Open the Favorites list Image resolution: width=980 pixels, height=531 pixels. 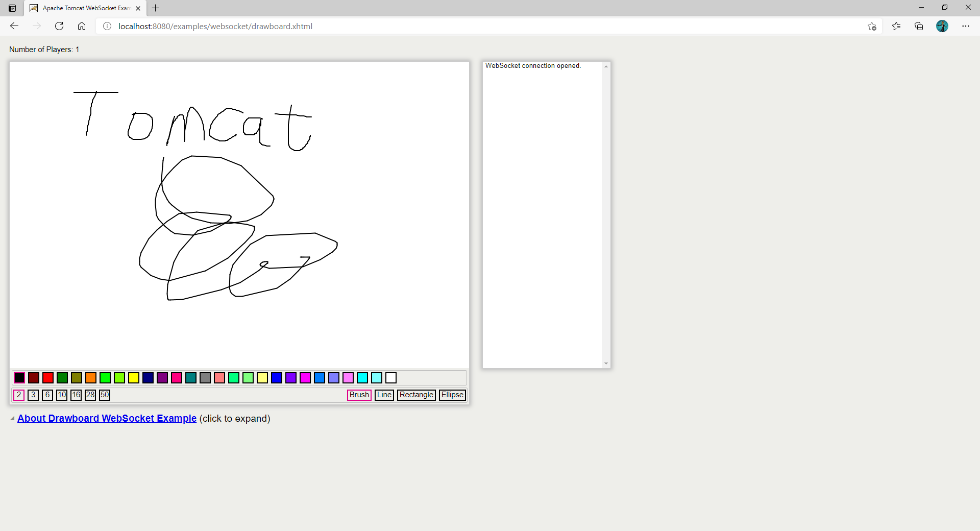point(896,26)
